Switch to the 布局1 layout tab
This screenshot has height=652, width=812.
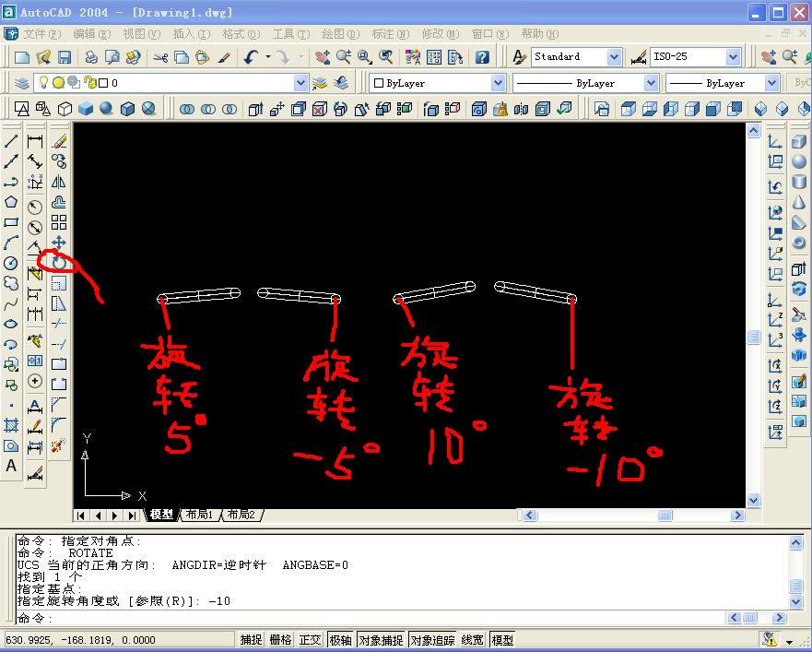(199, 515)
